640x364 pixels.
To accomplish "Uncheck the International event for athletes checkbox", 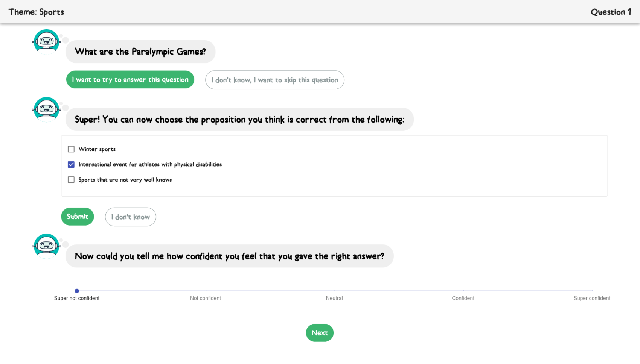I will (71, 165).
